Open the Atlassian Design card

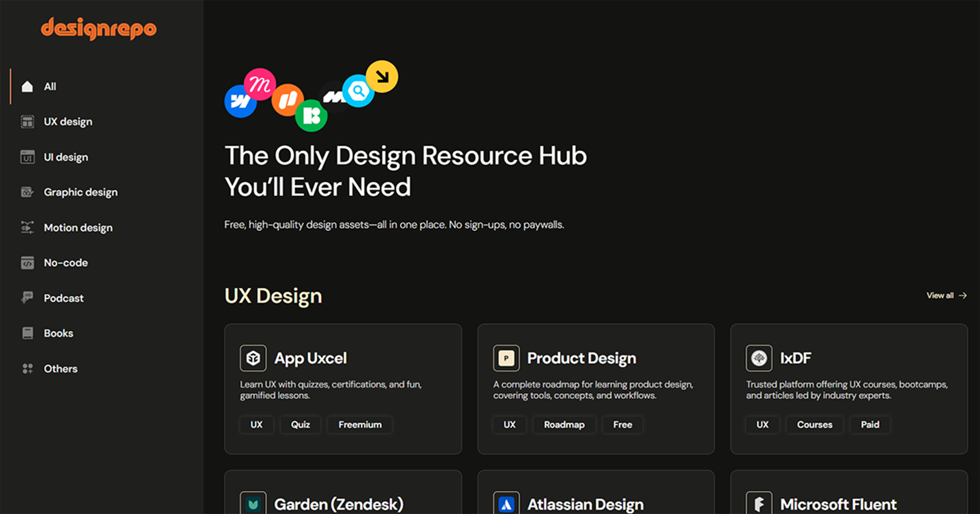pos(585,504)
